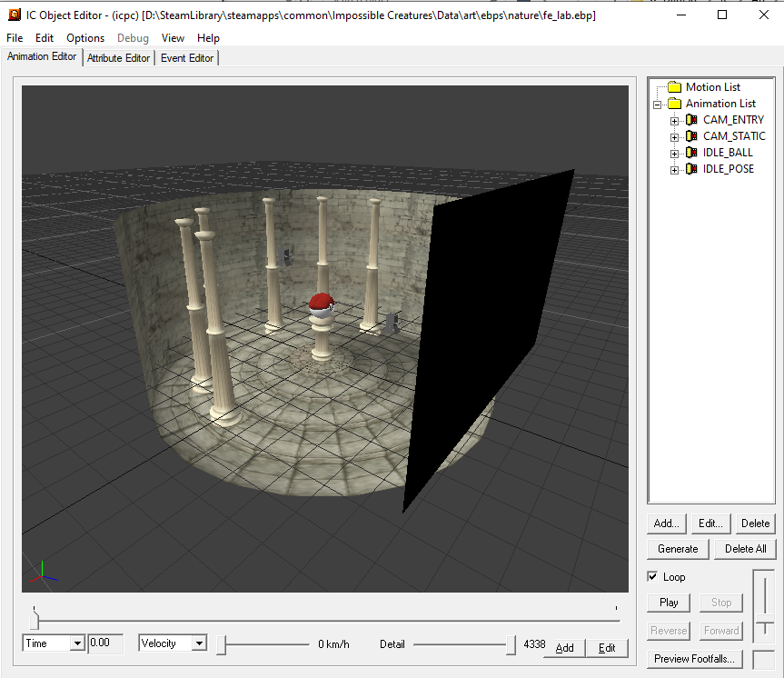Click the IDLE_POSE animation film icon
This screenshot has width=784, height=678.
click(x=691, y=169)
